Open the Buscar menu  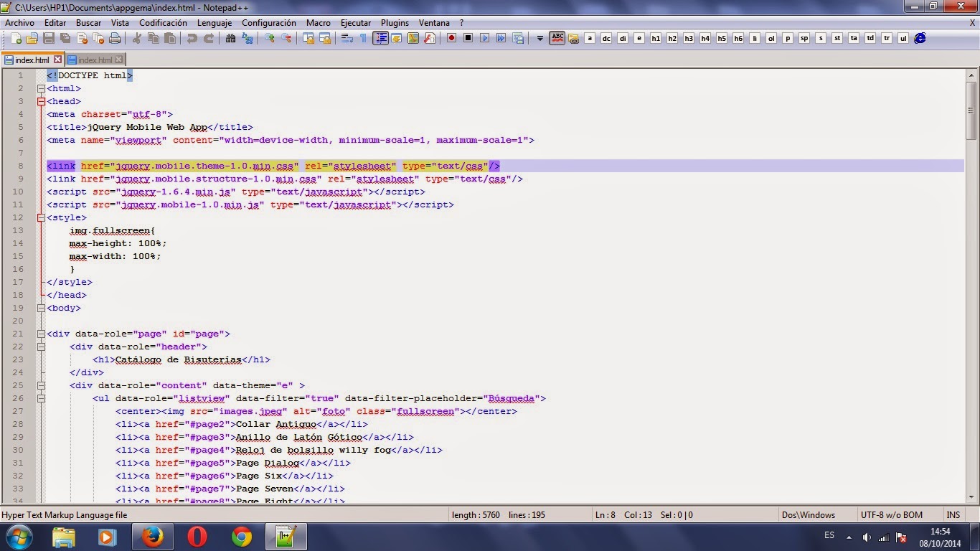tap(89, 23)
